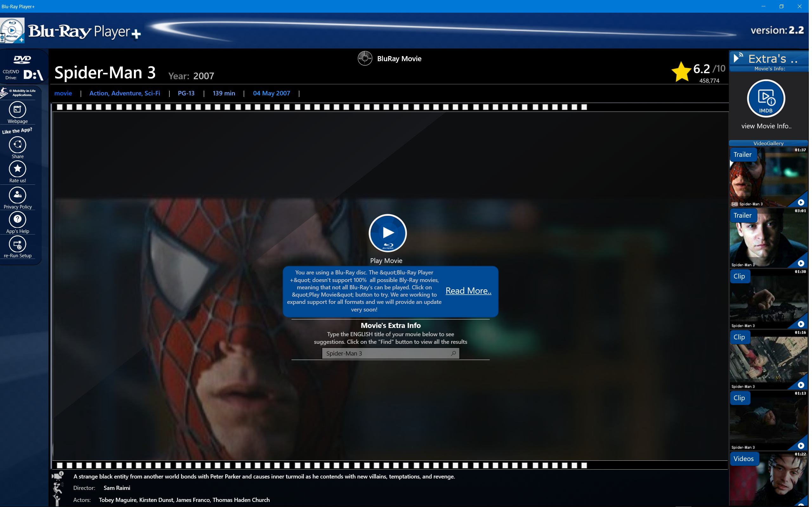
Task: Open the 01:13 Clip thumbnail
Action: [x=768, y=421]
